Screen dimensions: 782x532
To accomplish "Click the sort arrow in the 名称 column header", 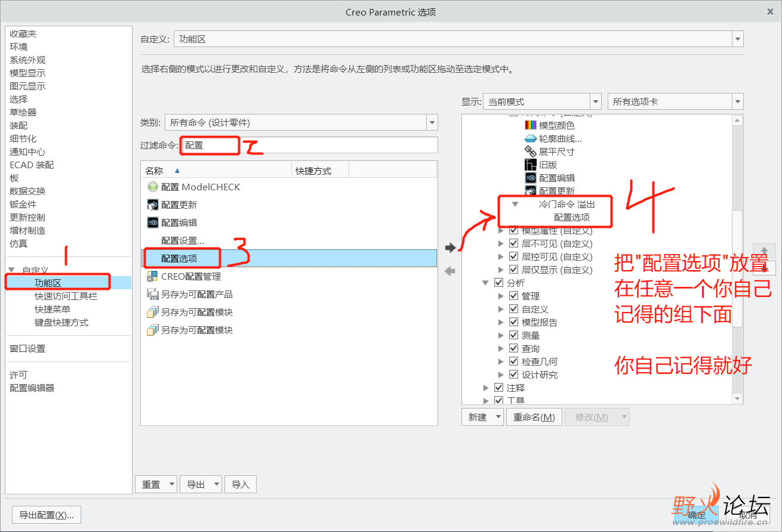I will click(177, 171).
